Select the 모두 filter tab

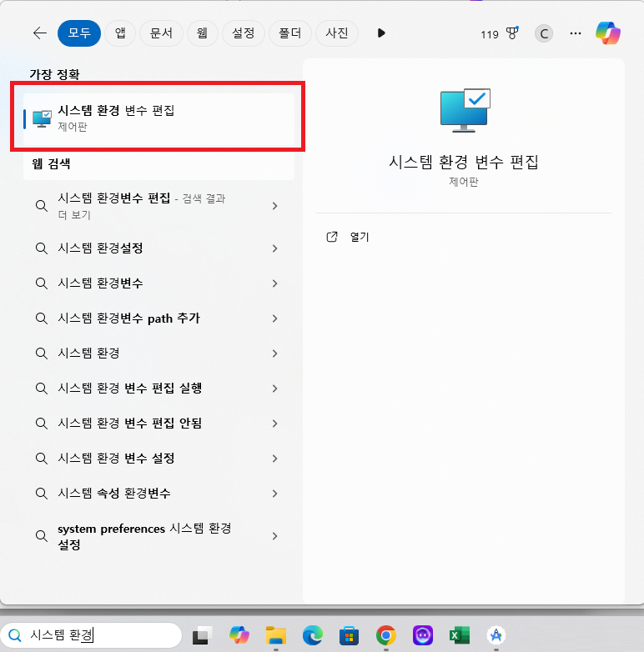pyautogui.click(x=79, y=33)
